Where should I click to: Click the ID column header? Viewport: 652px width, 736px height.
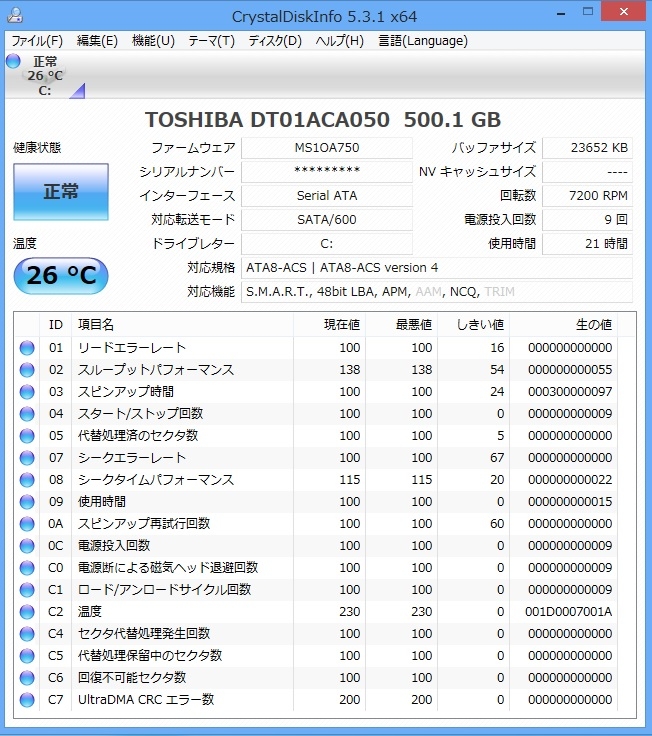(55, 325)
